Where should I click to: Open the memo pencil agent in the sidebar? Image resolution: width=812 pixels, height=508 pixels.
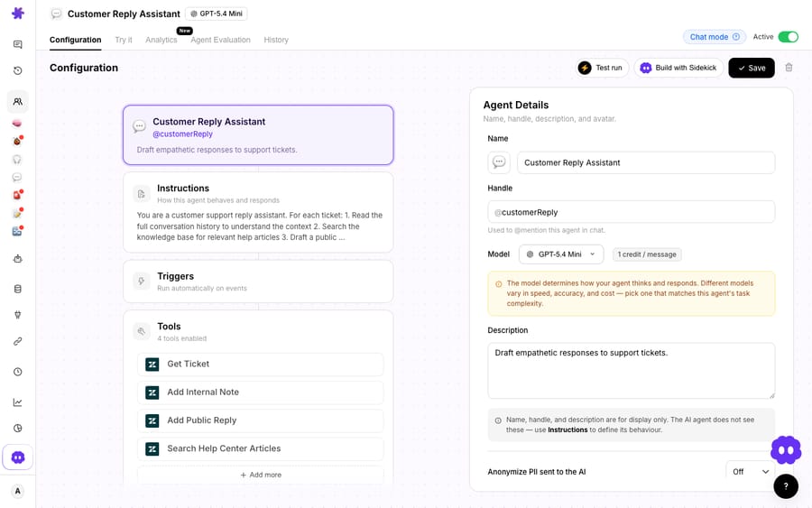coord(17,213)
